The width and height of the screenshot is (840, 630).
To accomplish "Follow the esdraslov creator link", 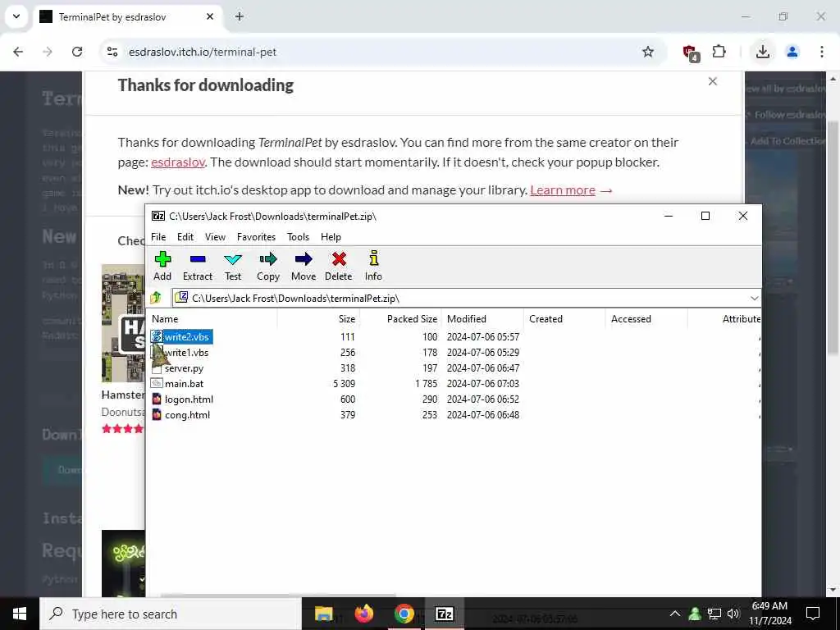I will pyautogui.click(x=178, y=162).
